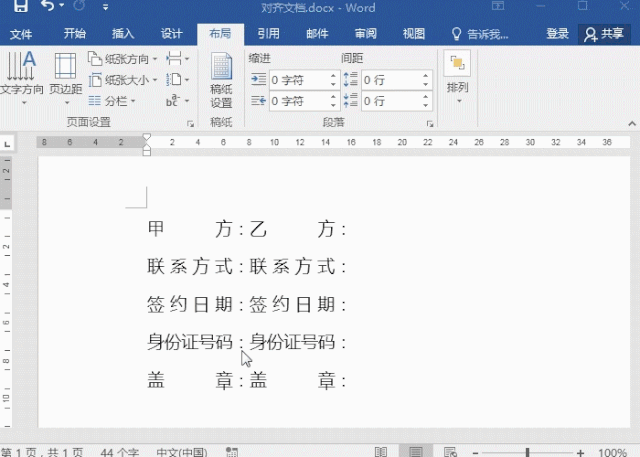
Task: Switch to the 开始 ribbon tab
Action: [75, 33]
